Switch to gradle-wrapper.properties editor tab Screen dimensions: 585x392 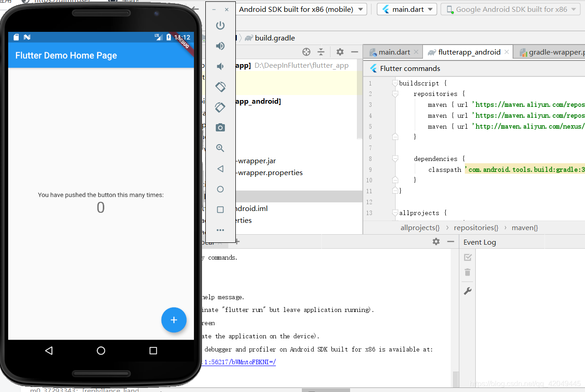coord(549,52)
